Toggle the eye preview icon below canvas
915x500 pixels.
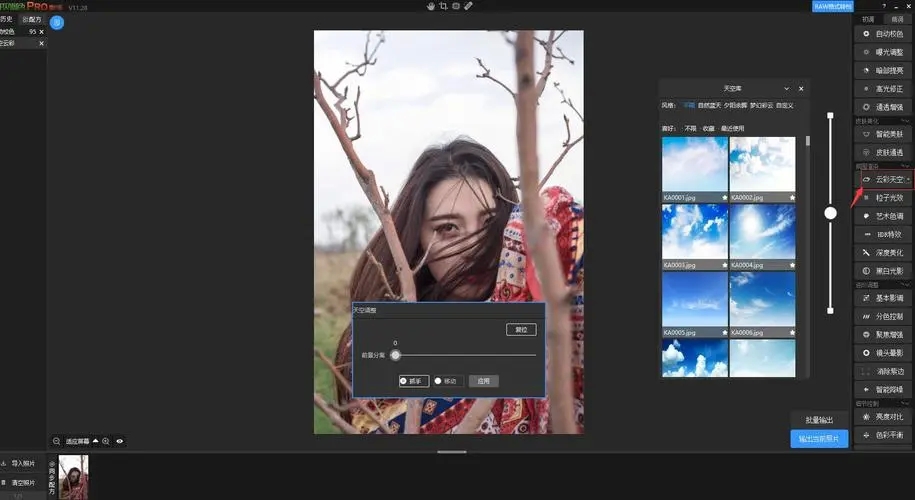pyautogui.click(x=120, y=441)
